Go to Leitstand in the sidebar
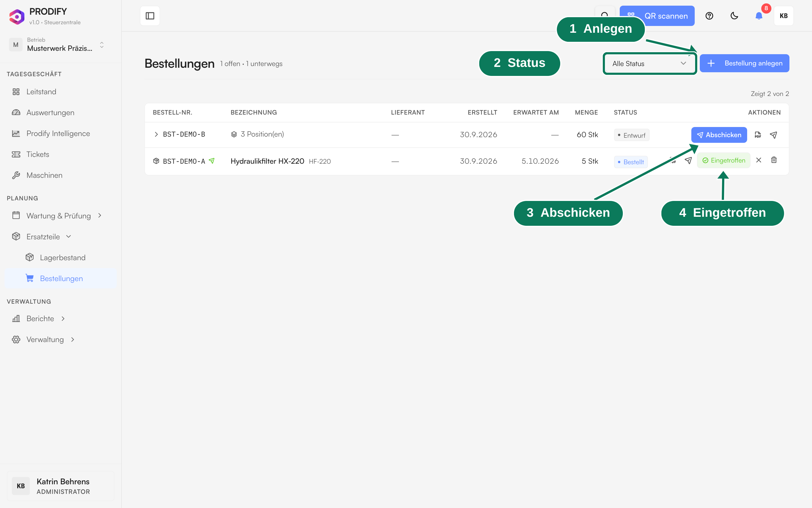 click(61, 92)
